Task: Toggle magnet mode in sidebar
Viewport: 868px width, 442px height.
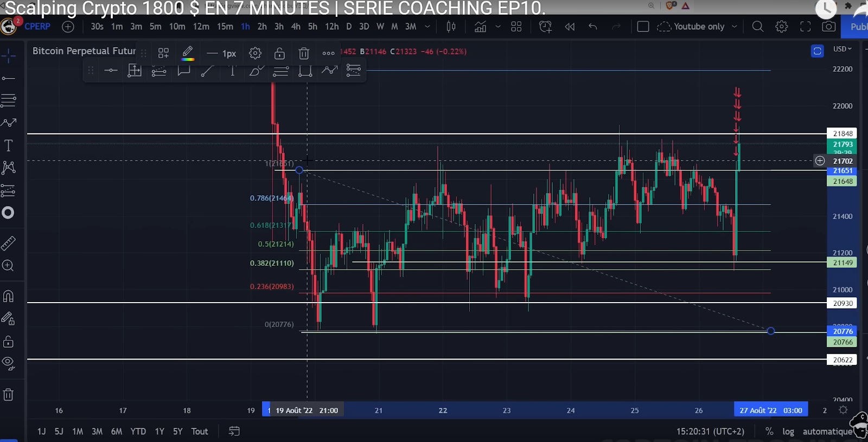Action: 8,296
